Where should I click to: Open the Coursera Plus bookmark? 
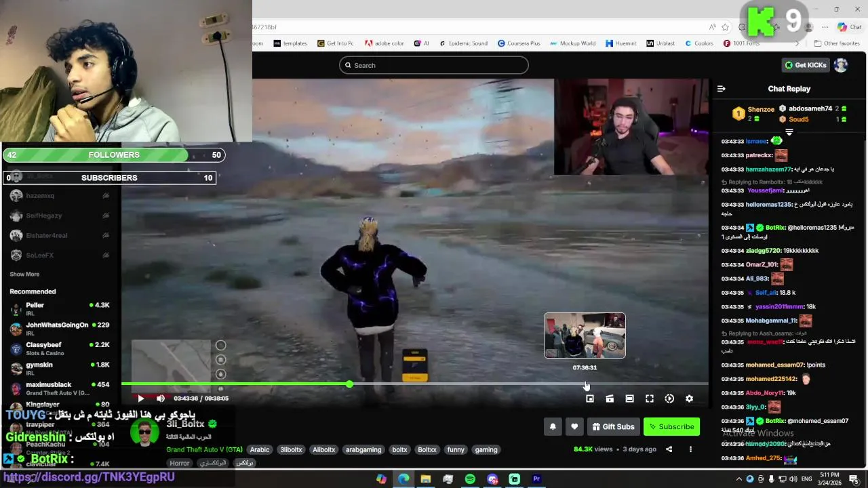tap(519, 43)
